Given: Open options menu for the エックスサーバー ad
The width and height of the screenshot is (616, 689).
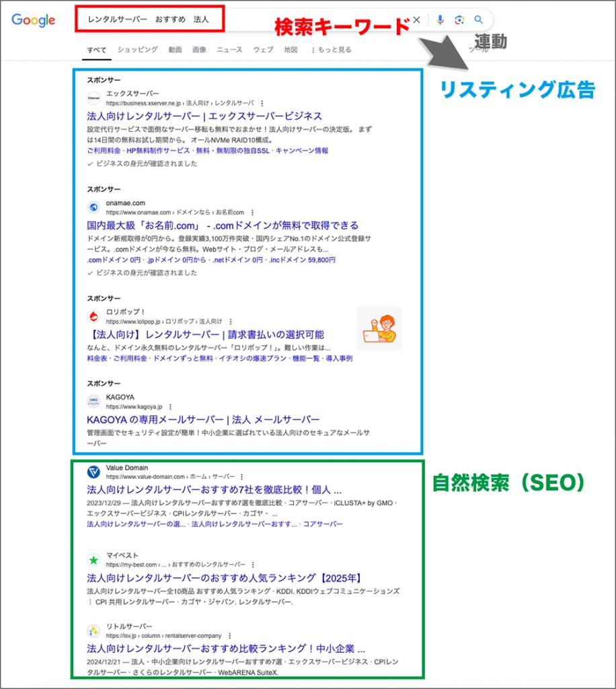Looking at the screenshot, I should point(262,103).
